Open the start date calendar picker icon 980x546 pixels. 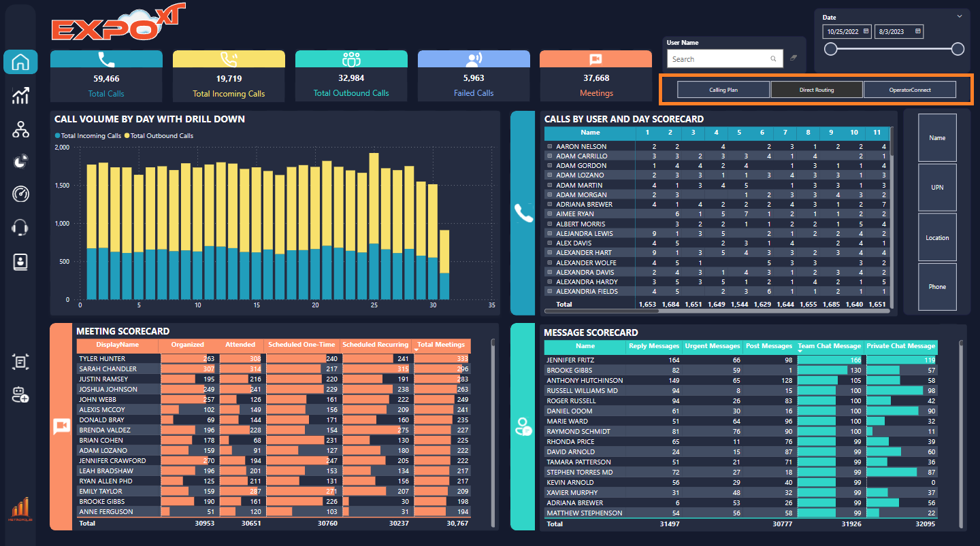(866, 31)
